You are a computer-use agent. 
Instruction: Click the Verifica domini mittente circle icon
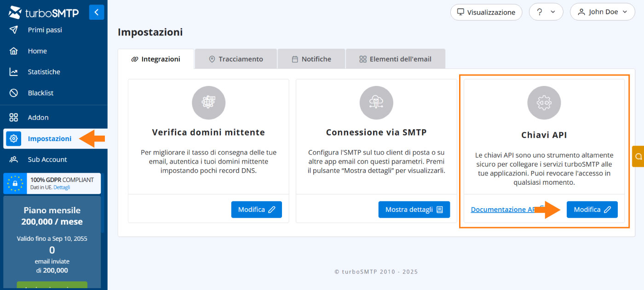208,103
